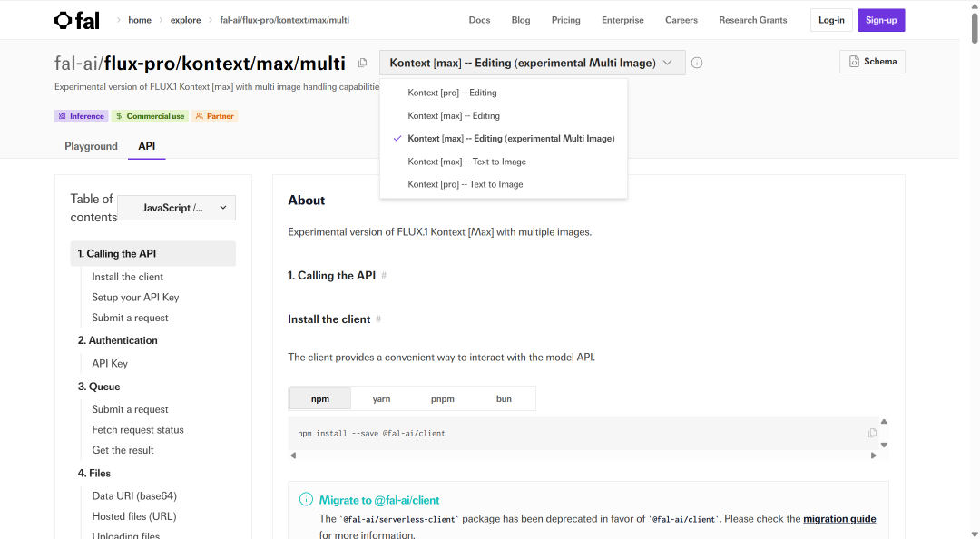Open the Research Grants link

coord(752,20)
